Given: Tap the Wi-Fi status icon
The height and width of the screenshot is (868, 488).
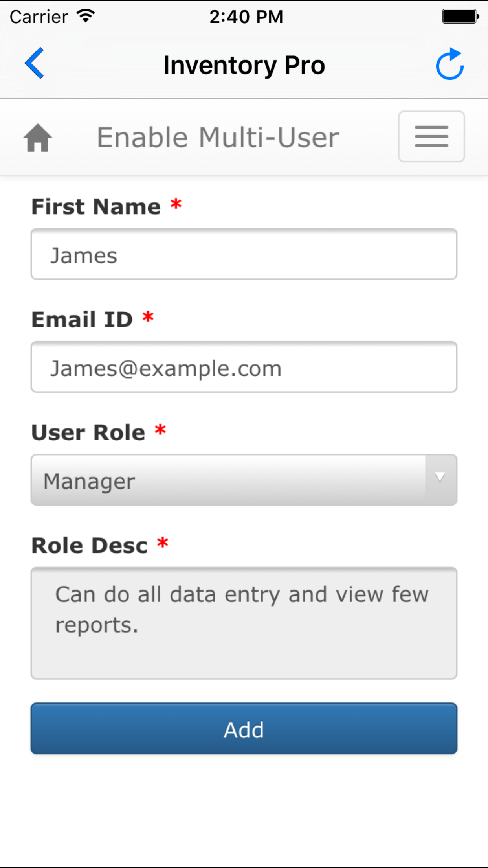Looking at the screenshot, I should point(86,16).
